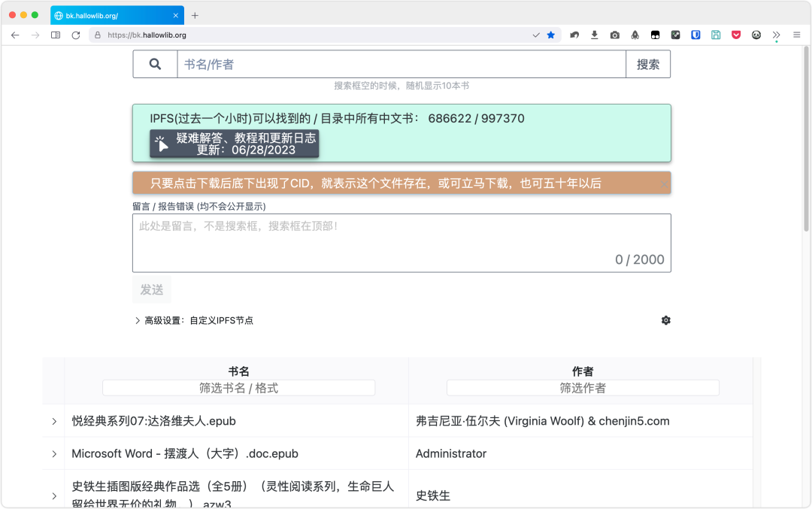Open the settings gear icon
Viewport: 812px width, 509px height.
(665, 320)
